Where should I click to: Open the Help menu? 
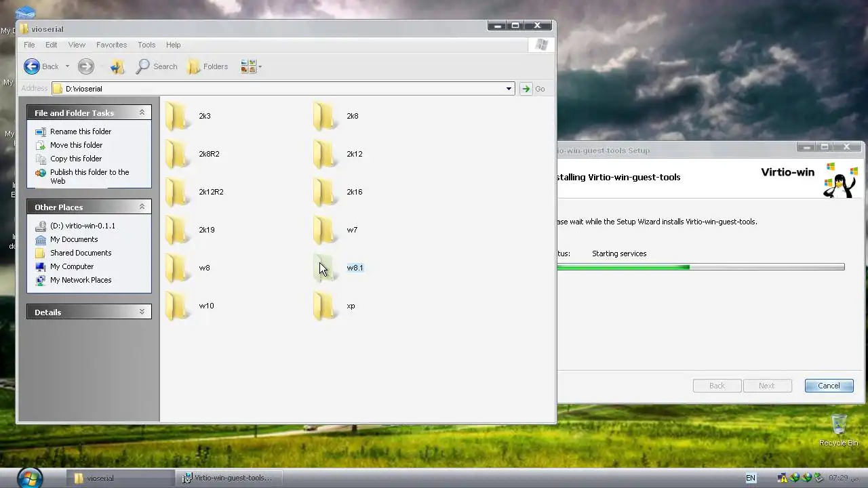click(173, 45)
